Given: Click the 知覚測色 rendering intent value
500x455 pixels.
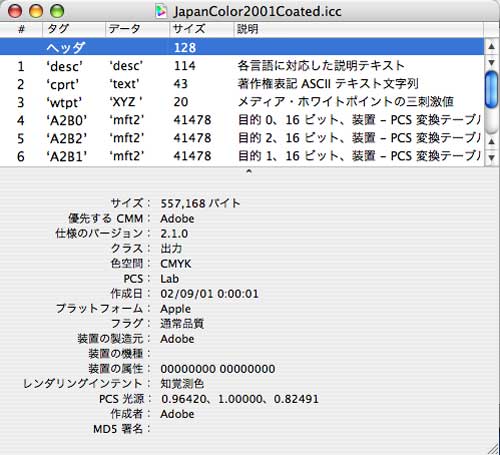Looking at the screenshot, I should point(182,384).
